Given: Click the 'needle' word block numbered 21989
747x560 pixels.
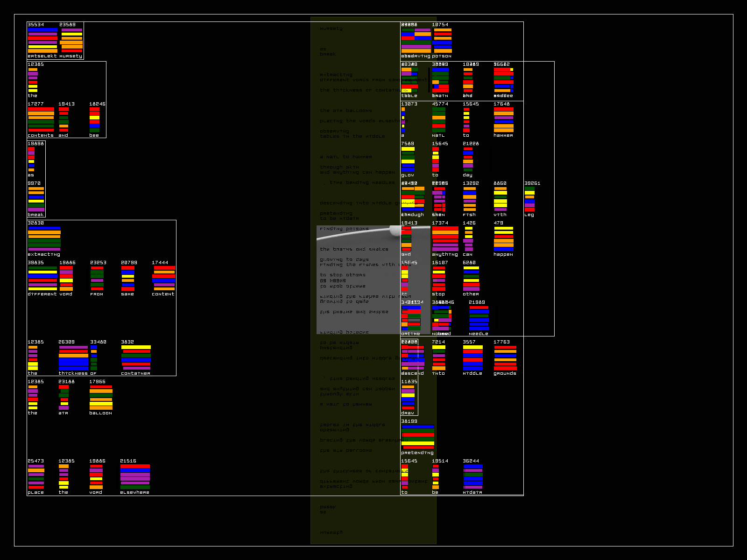Looking at the screenshot, I should (x=479, y=318).
